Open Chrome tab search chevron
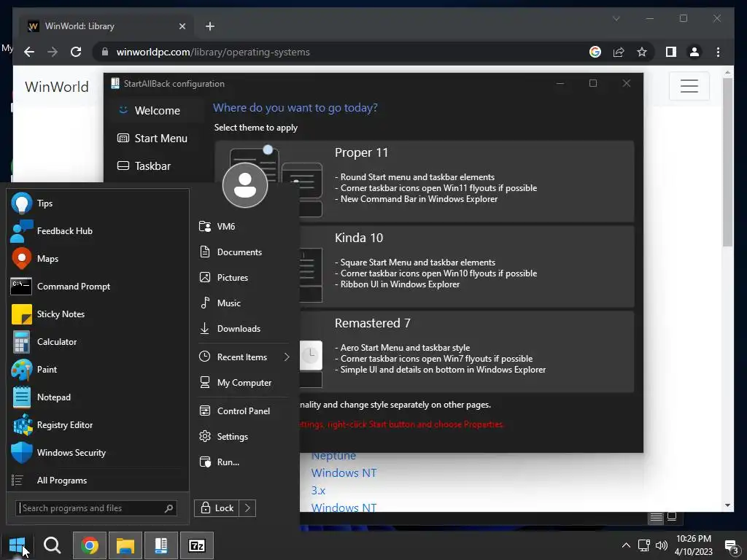The width and height of the screenshot is (747, 560). tap(616, 18)
